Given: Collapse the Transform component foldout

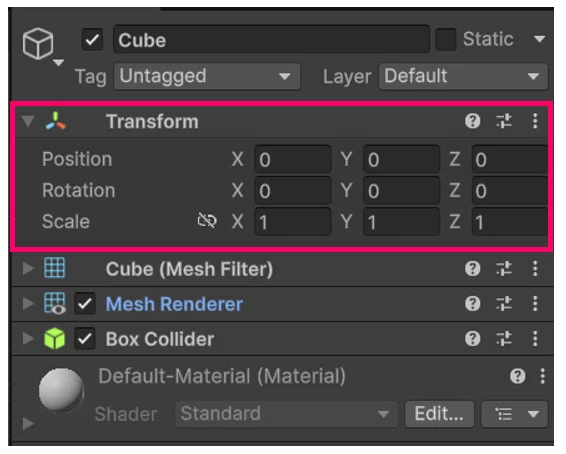Looking at the screenshot, I should click(x=28, y=121).
